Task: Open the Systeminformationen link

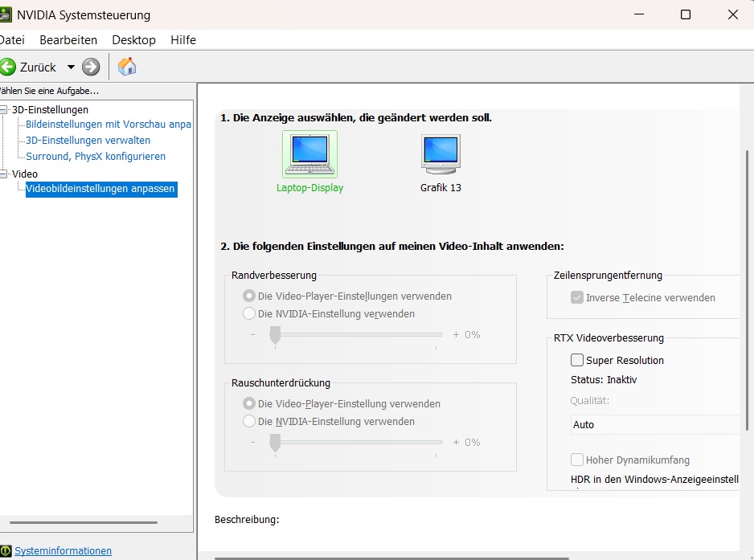Action: click(x=63, y=551)
